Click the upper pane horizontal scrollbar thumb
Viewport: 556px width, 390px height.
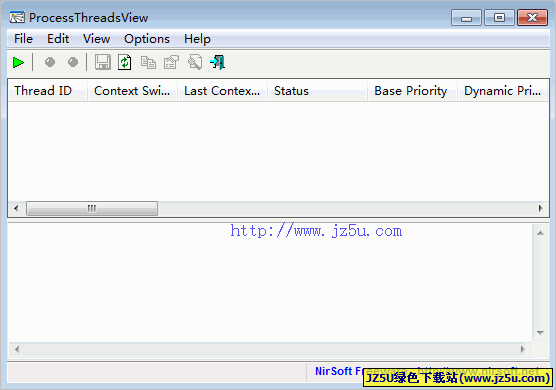(92, 208)
